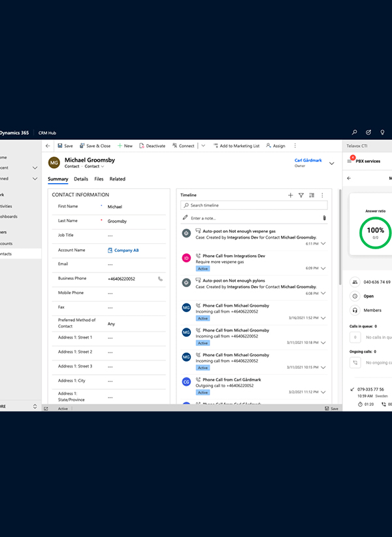The width and height of the screenshot is (392, 537).
Task: Open the Related tab
Action: pos(118,179)
